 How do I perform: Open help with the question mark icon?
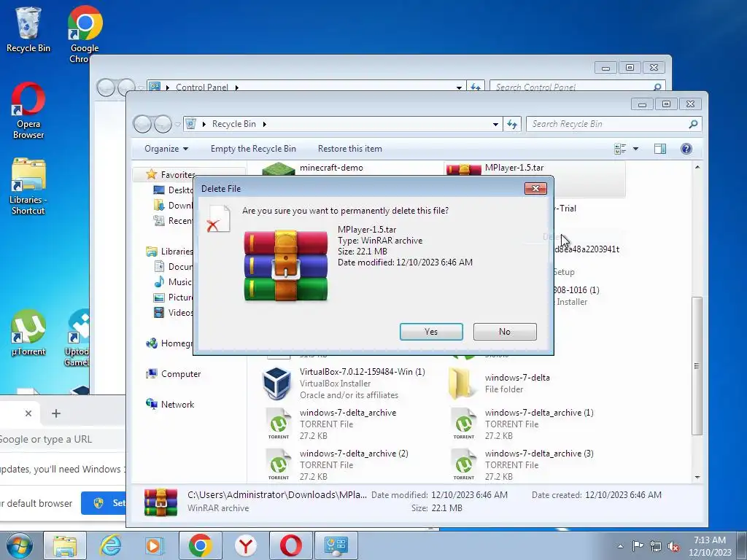pyautogui.click(x=686, y=149)
